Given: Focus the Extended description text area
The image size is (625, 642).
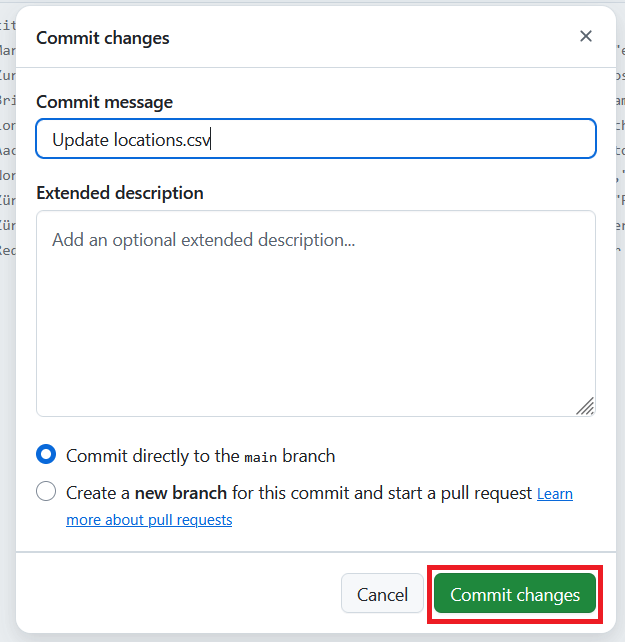Looking at the screenshot, I should pos(316,312).
